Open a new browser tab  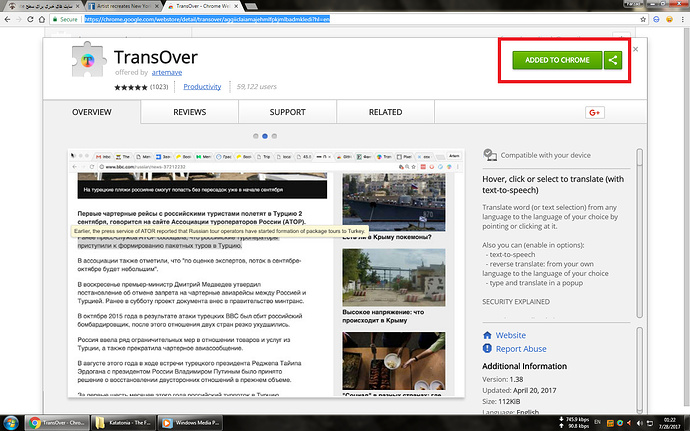point(251,6)
